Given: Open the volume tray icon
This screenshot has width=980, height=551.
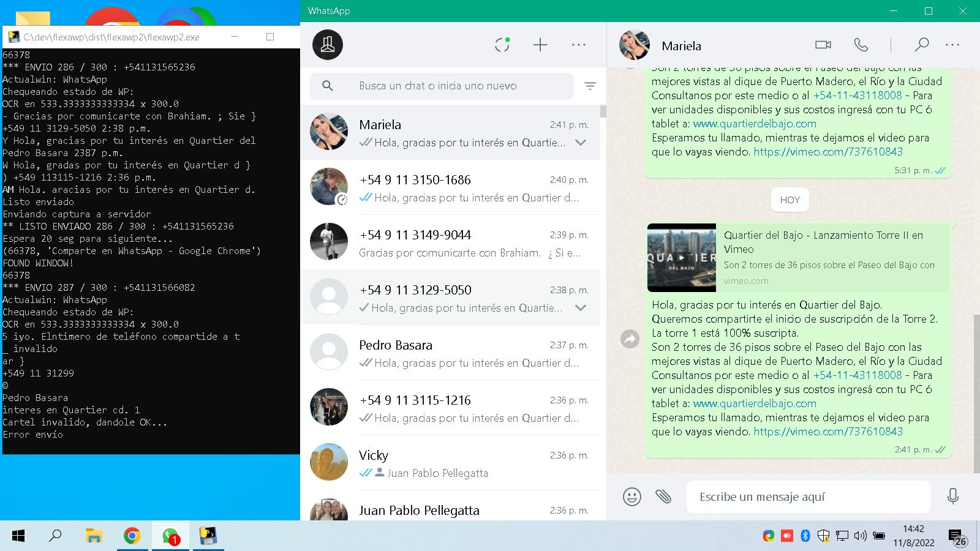Looking at the screenshot, I should click(860, 536).
